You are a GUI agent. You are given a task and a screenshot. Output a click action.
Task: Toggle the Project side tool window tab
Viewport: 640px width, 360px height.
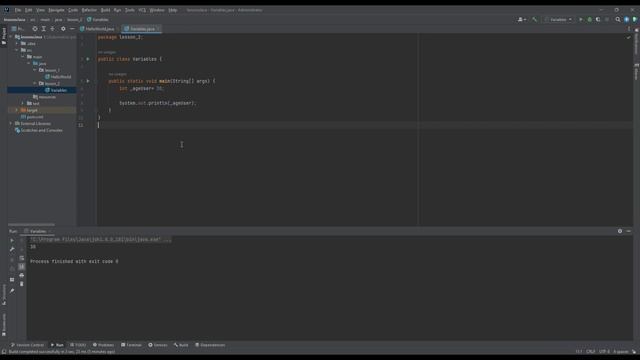point(4,36)
